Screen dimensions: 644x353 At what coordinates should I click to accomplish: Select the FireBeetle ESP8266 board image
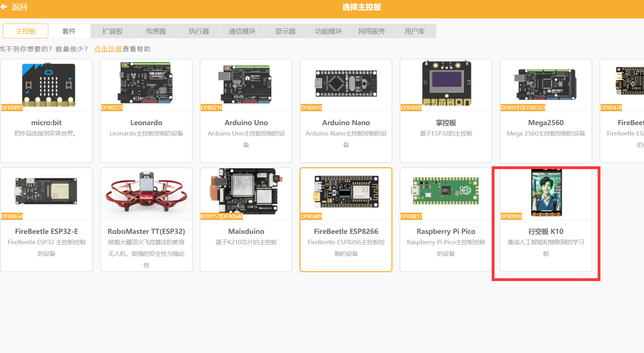pos(346,192)
